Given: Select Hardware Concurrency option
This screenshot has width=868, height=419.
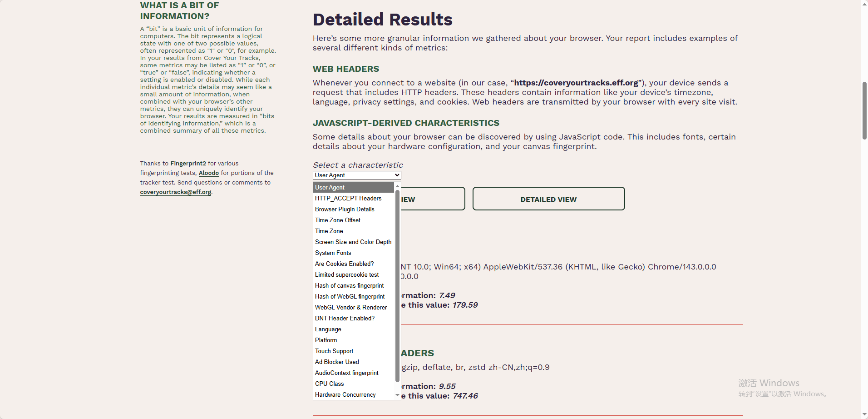Looking at the screenshot, I should coord(345,395).
